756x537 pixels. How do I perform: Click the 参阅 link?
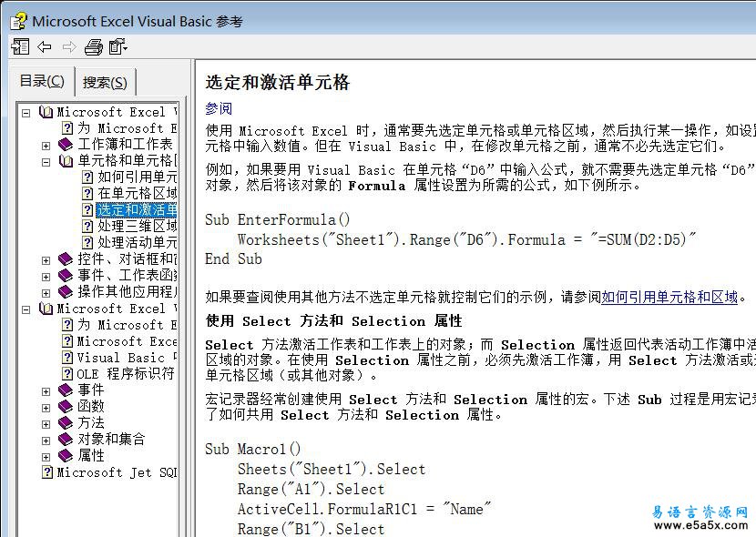(219, 108)
